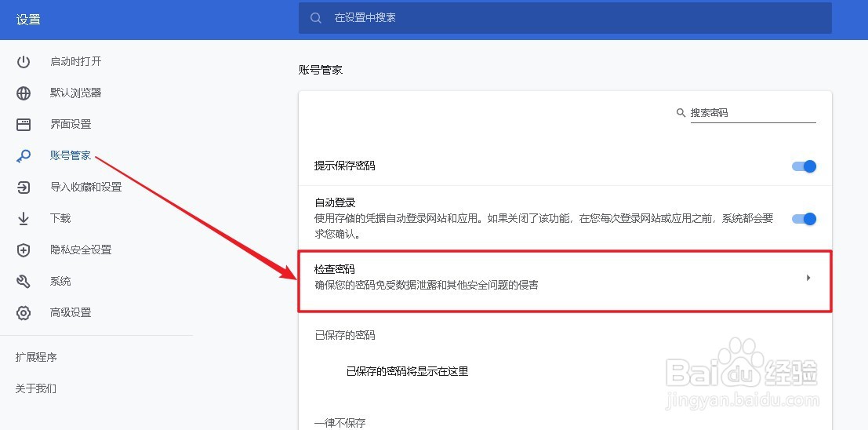Click the power icon beside 启动时打开
The image size is (868, 430).
click(24, 61)
